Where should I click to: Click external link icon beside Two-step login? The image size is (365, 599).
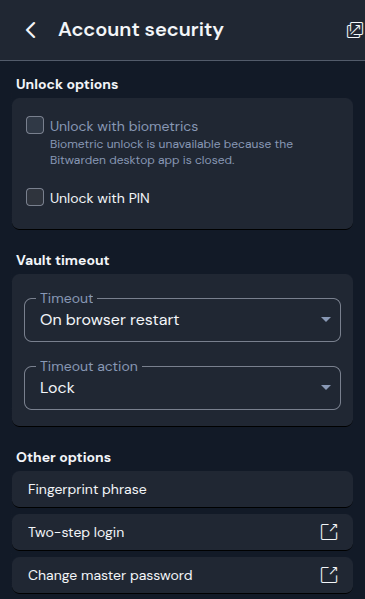329,532
